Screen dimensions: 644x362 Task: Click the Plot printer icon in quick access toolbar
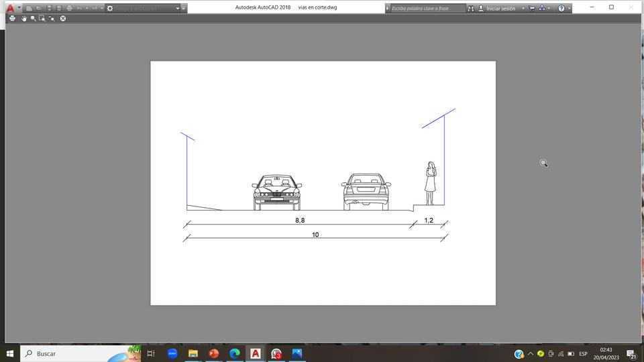coord(69,8)
